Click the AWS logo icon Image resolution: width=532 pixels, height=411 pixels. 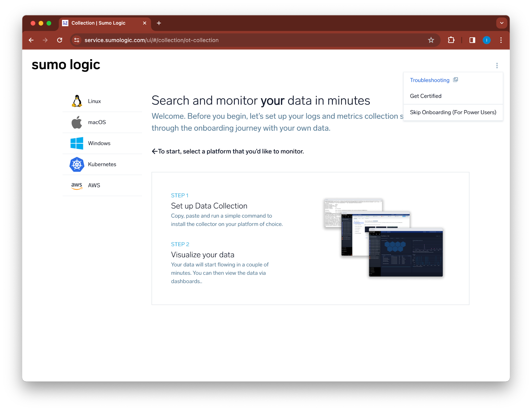coord(77,186)
